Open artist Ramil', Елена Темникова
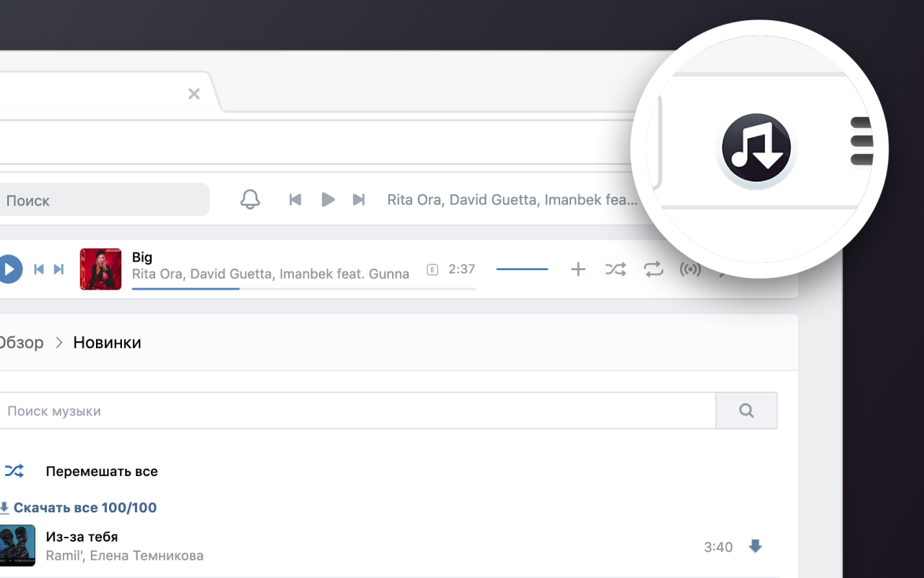 [x=125, y=556]
